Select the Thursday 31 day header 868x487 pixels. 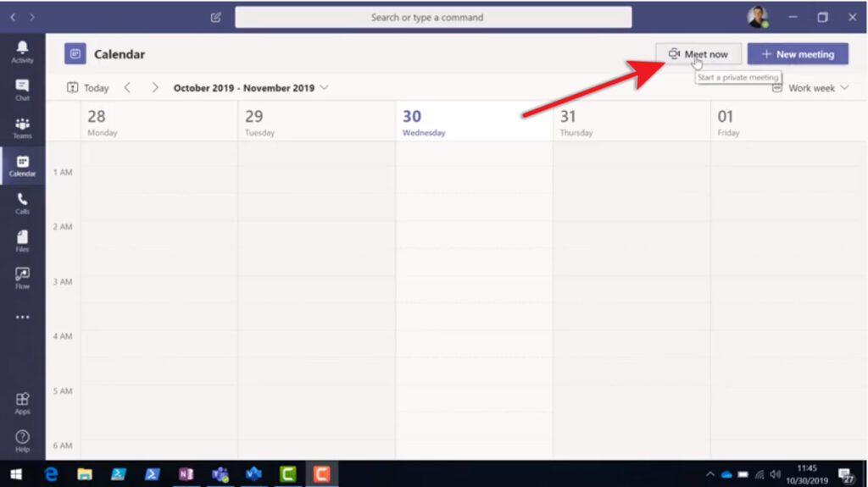632,122
